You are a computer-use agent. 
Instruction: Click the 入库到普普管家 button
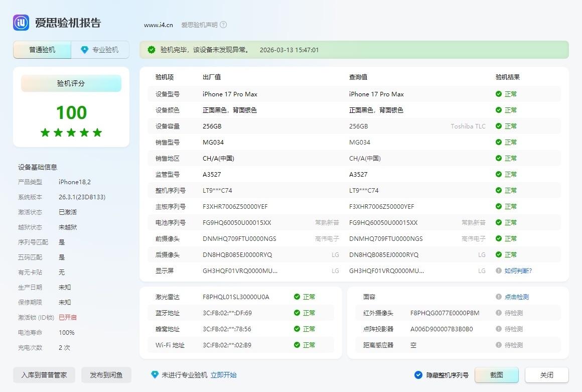(x=44, y=375)
